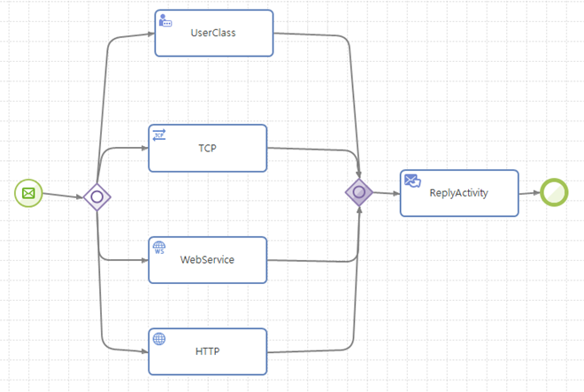Select the ReplyActivity label text

(458, 192)
